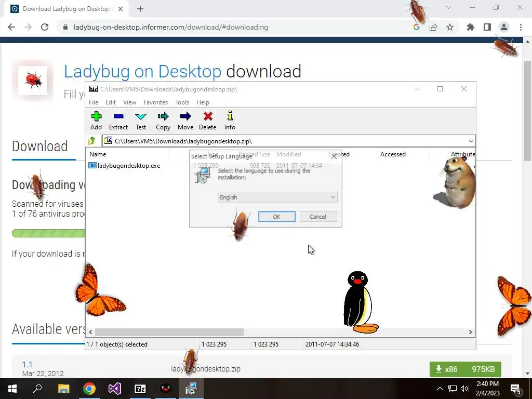The width and height of the screenshot is (532, 399).
Task: Open the Tools menu in 7-Zip
Action: point(182,102)
